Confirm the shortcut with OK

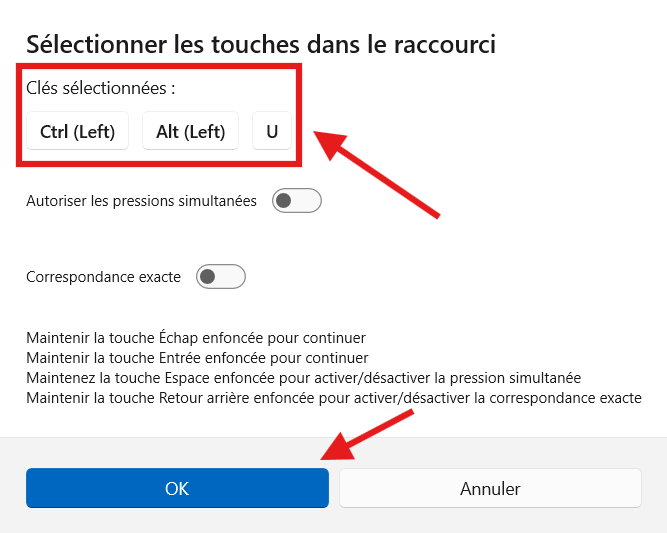coord(177,489)
